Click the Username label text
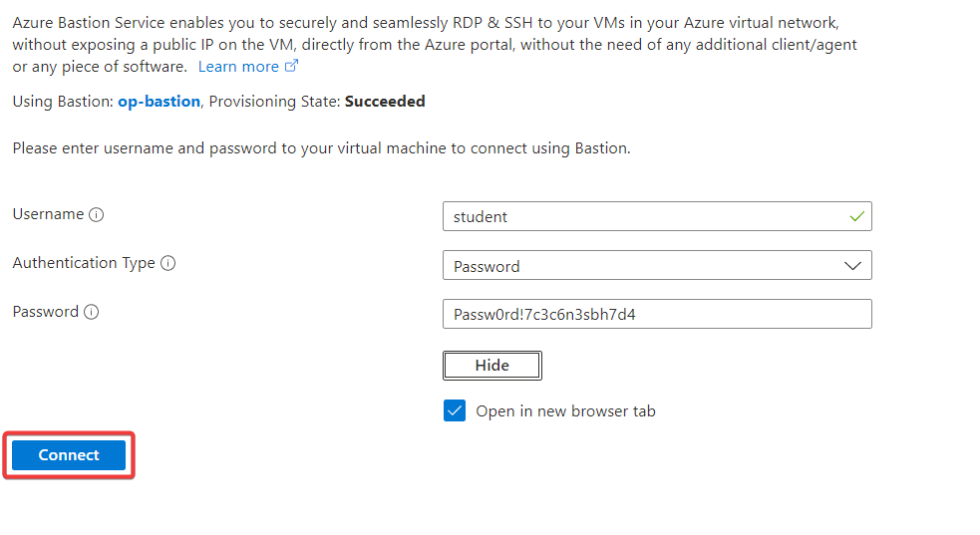 [48, 214]
